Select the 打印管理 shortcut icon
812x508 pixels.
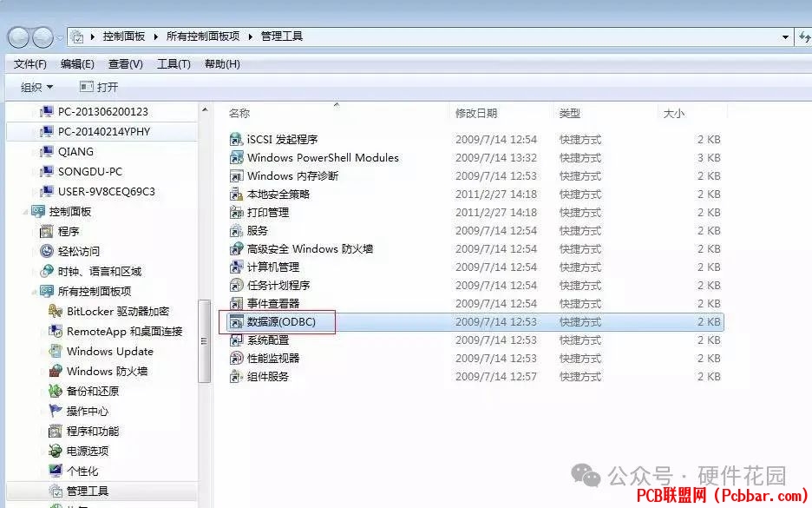point(236,212)
